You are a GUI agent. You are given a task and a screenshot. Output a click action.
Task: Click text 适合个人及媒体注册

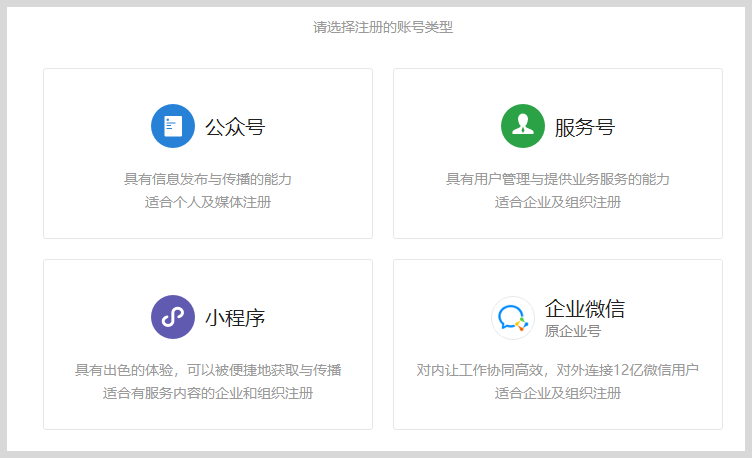(x=208, y=202)
